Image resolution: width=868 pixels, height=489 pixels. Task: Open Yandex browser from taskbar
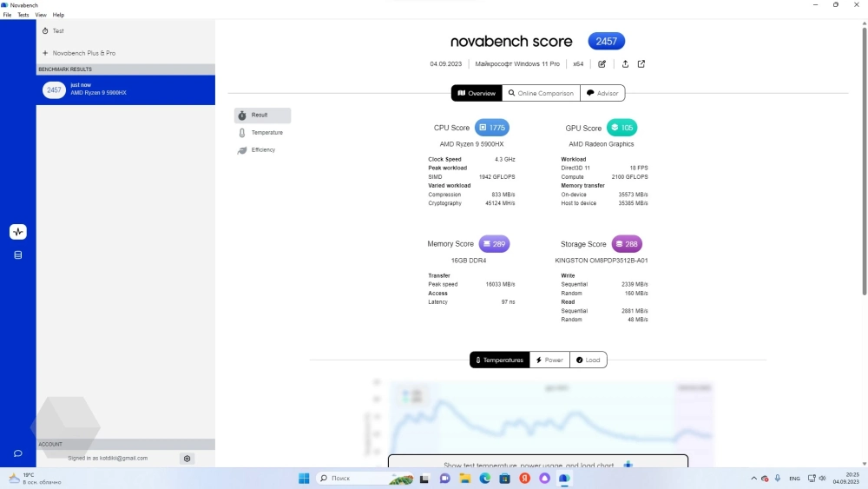(x=525, y=479)
